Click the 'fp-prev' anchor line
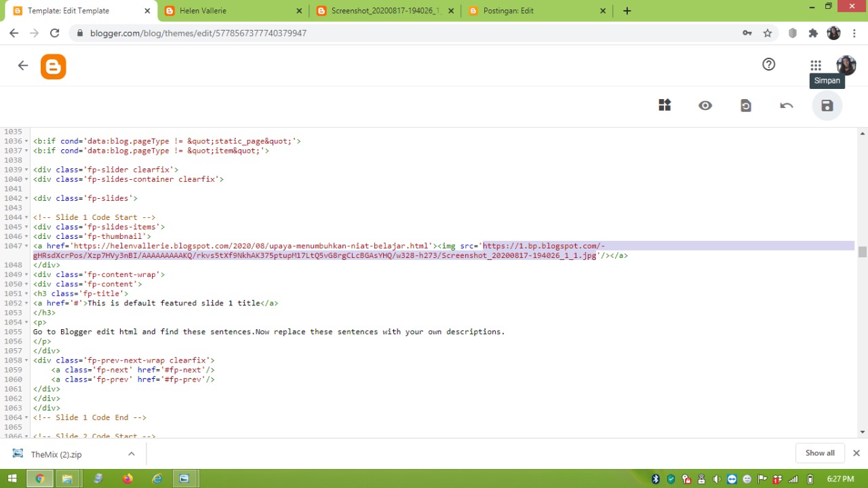Image resolution: width=868 pixels, height=488 pixels. pos(133,379)
